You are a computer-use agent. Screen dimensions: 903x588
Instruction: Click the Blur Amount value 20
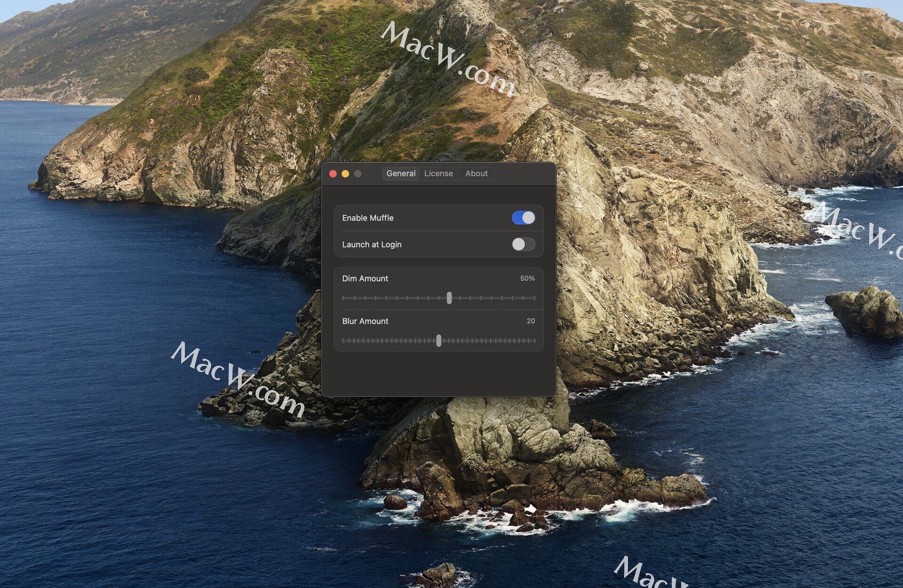tap(531, 321)
